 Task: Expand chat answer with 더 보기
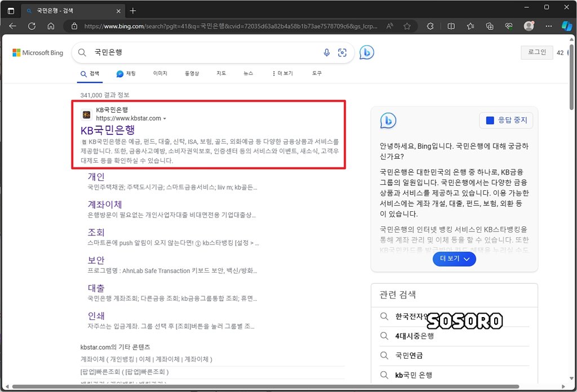[454, 259]
